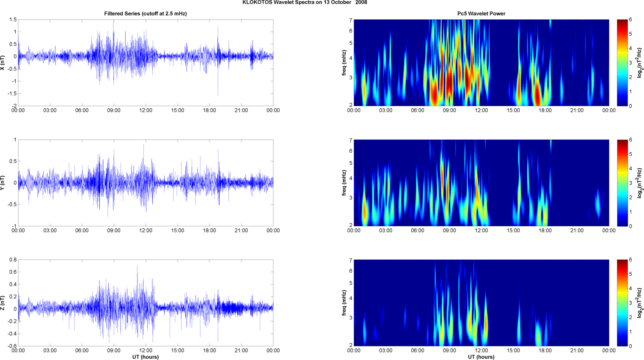
Task: Select the Filtered Series column title
Action: point(146,14)
